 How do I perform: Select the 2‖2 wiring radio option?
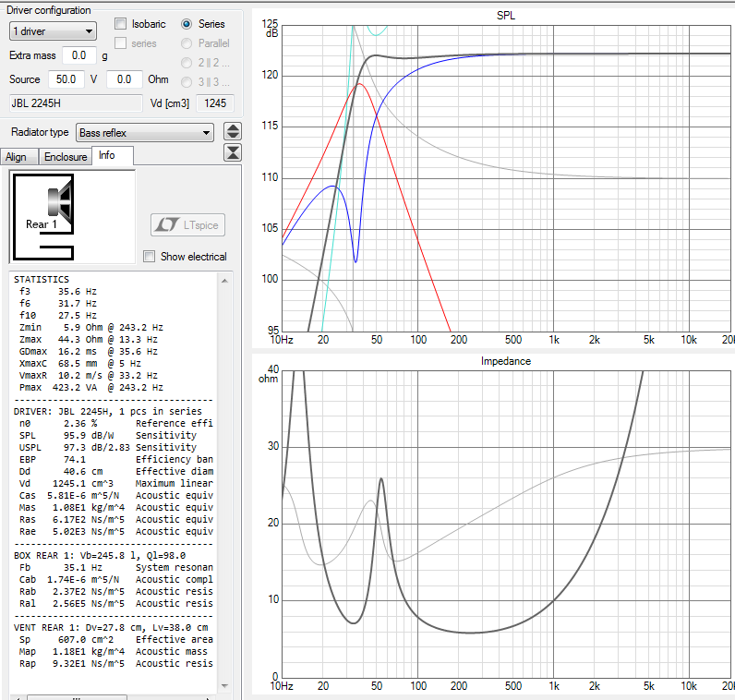[x=187, y=63]
